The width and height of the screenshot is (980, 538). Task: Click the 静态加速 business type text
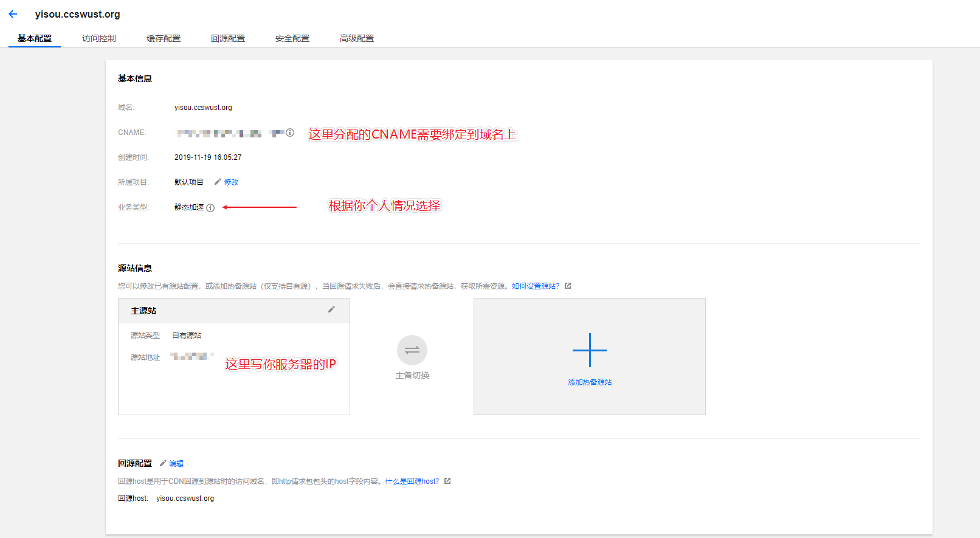(x=189, y=207)
